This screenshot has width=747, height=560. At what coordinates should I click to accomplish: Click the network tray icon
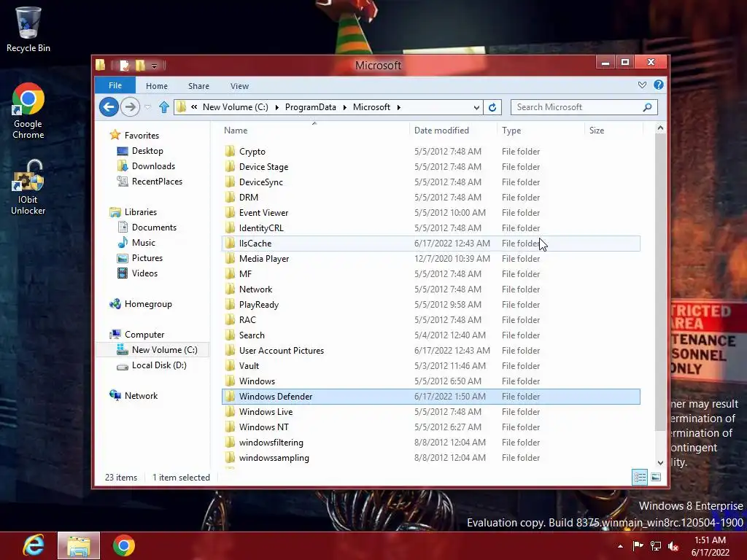(x=656, y=545)
